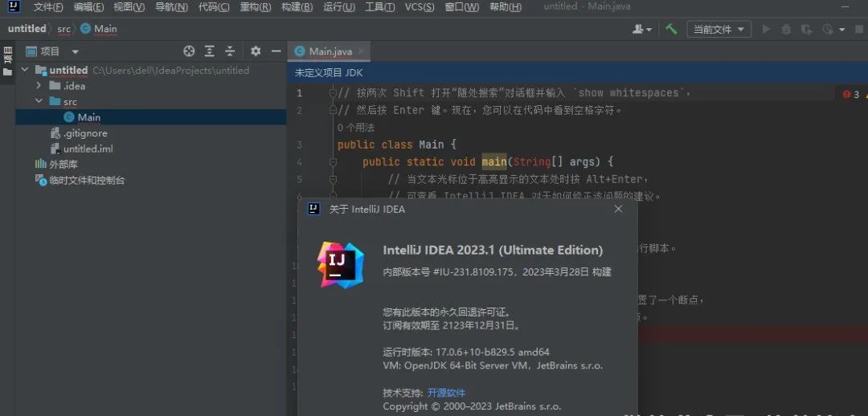Viewport: 868px width, 416px height.
Task: Click line number 1 in the gutter
Action: (x=300, y=93)
